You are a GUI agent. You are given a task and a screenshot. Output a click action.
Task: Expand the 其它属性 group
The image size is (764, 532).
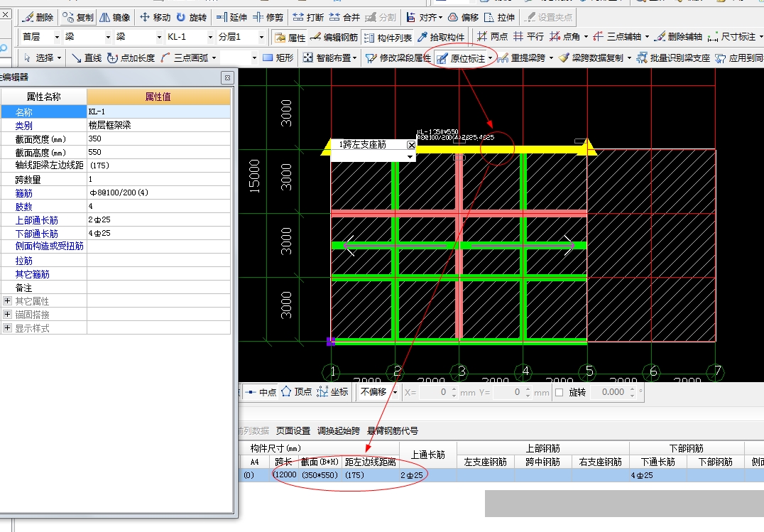[x=7, y=301]
